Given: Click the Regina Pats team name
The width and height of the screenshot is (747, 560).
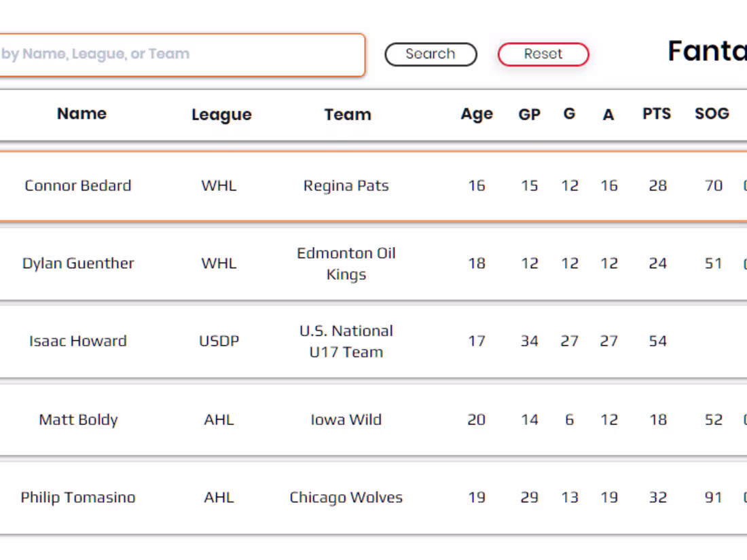Looking at the screenshot, I should coord(346,185).
